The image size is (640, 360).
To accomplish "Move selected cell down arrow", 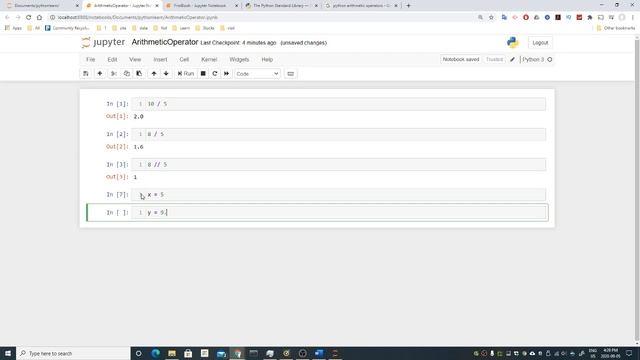I will pyautogui.click(x=166, y=74).
